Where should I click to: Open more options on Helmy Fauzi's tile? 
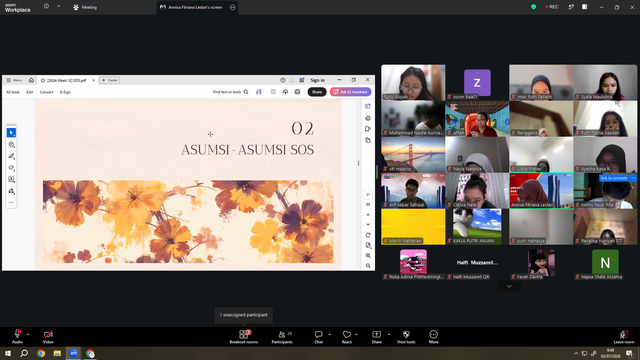tap(633, 178)
